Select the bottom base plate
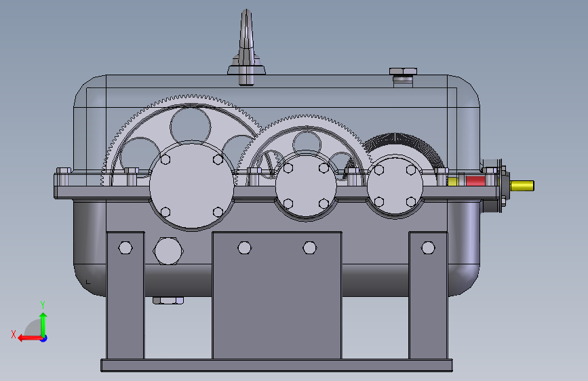 click(277, 365)
